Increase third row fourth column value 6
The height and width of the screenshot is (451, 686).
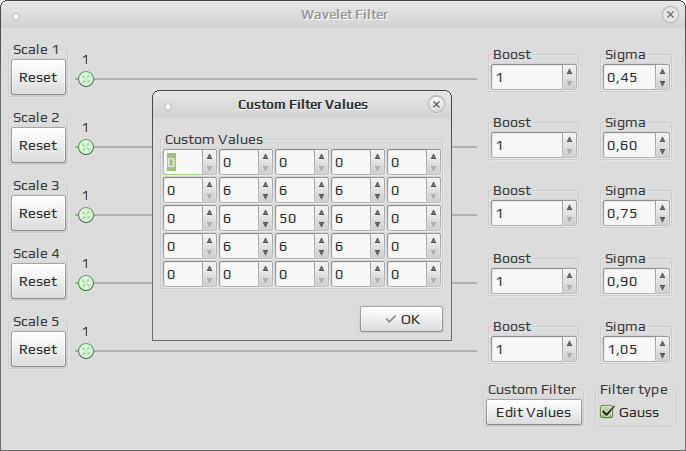[378, 213]
